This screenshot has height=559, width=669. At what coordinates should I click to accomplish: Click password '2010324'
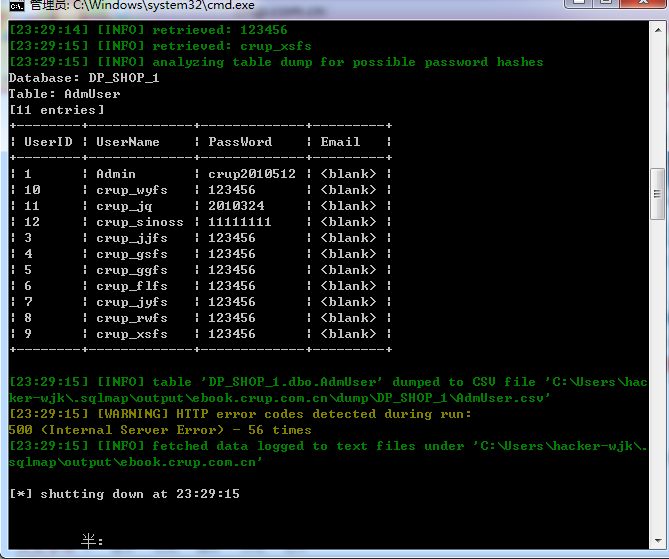point(236,206)
